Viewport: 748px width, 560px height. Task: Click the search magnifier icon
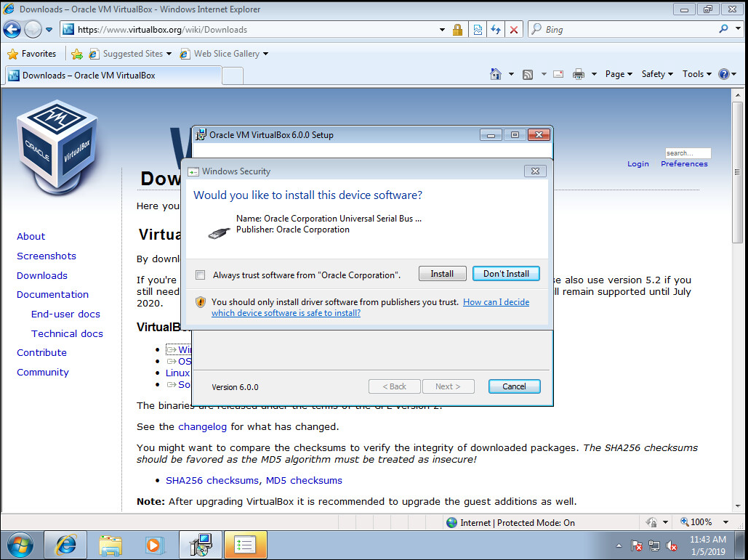(x=724, y=29)
